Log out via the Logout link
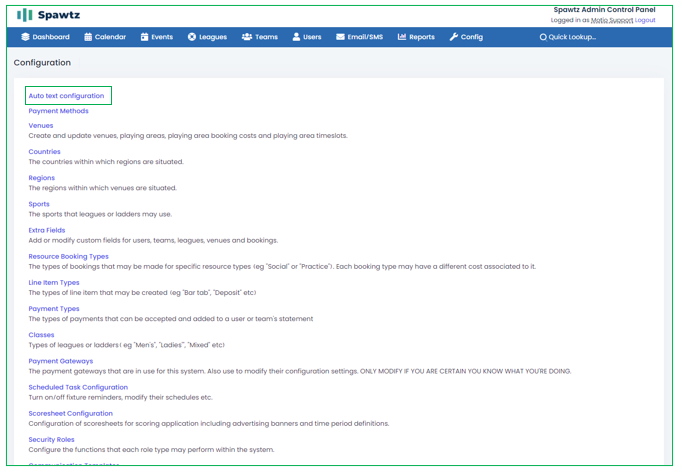This screenshot has height=474, width=682. click(645, 20)
